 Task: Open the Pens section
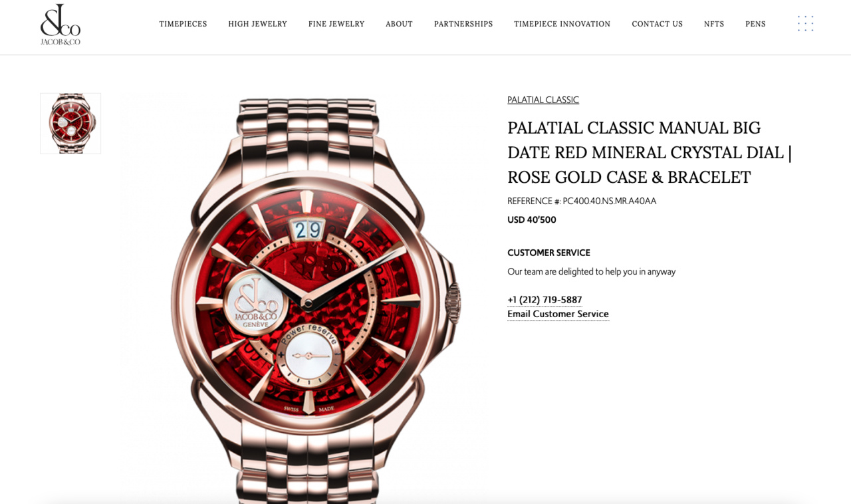[x=755, y=24]
